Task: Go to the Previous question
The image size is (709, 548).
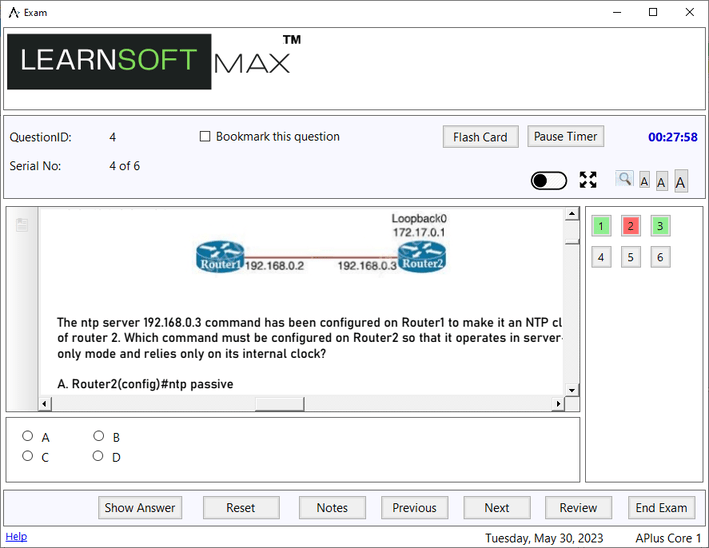Action: 414,508
